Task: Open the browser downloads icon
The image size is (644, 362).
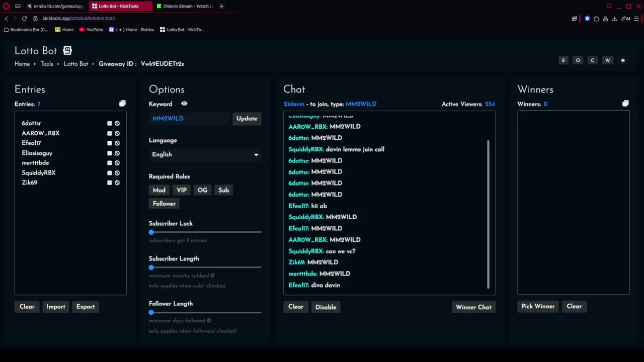Action: tap(614, 19)
